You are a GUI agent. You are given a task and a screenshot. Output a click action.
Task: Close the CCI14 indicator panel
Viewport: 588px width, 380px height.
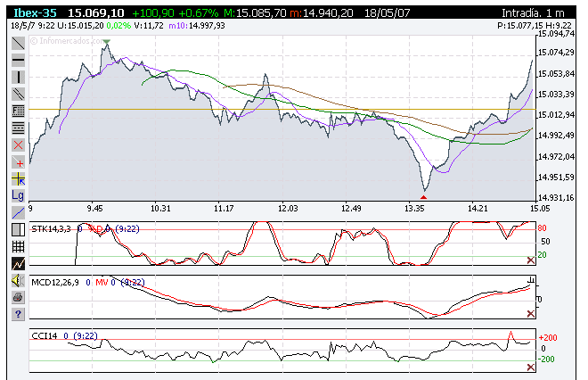(531, 368)
